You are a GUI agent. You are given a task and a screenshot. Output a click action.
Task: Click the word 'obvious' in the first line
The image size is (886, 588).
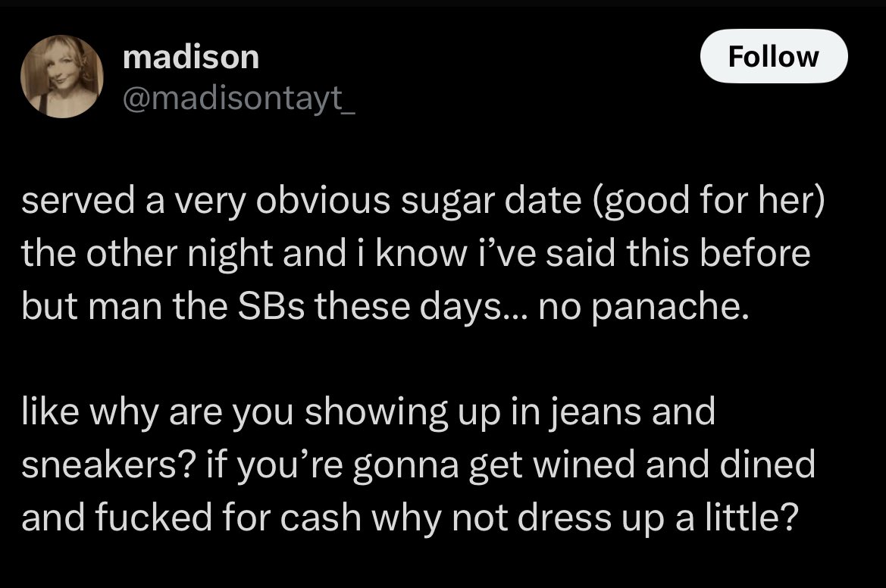tap(323, 201)
